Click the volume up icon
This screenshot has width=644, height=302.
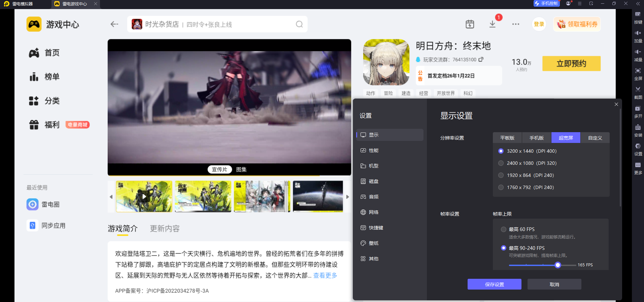tap(638, 33)
